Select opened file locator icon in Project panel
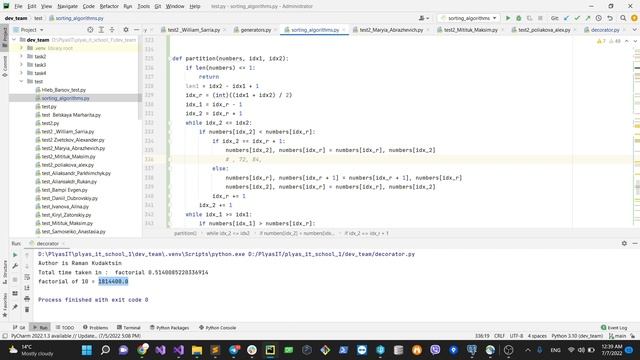The height and width of the screenshot is (360, 640). (90, 30)
